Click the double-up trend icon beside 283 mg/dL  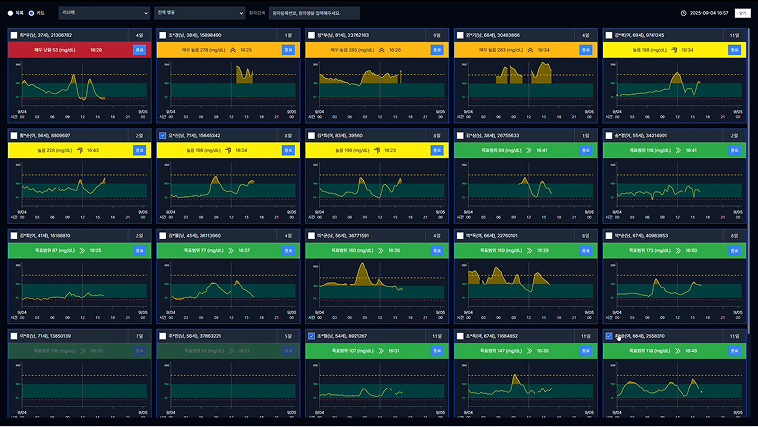pyautogui.click(x=528, y=49)
